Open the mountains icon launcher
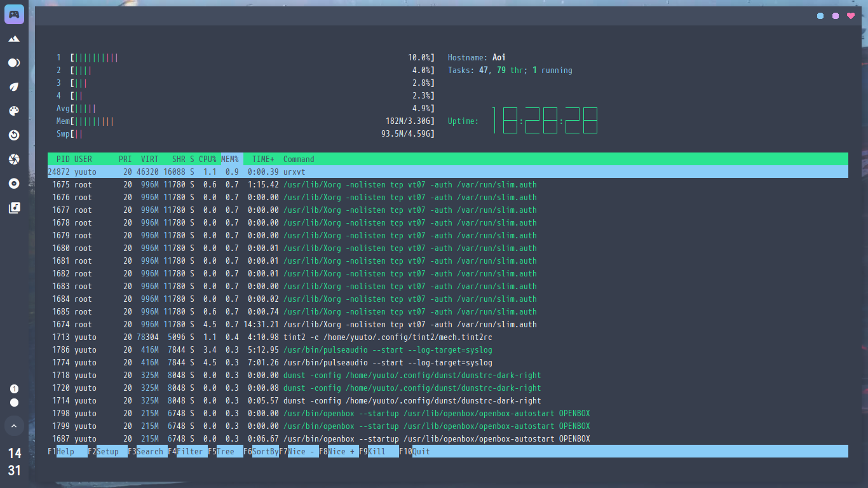 pyautogui.click(x=14, y=39)
